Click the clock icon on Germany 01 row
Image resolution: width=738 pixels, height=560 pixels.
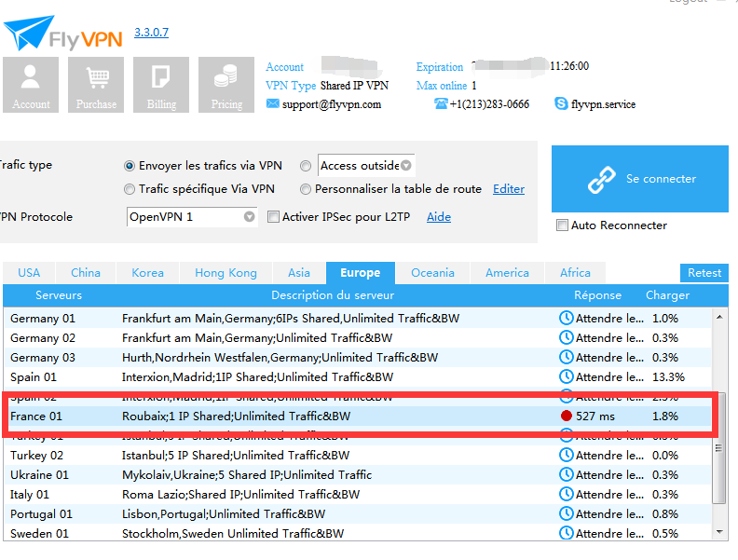[567, 318]
